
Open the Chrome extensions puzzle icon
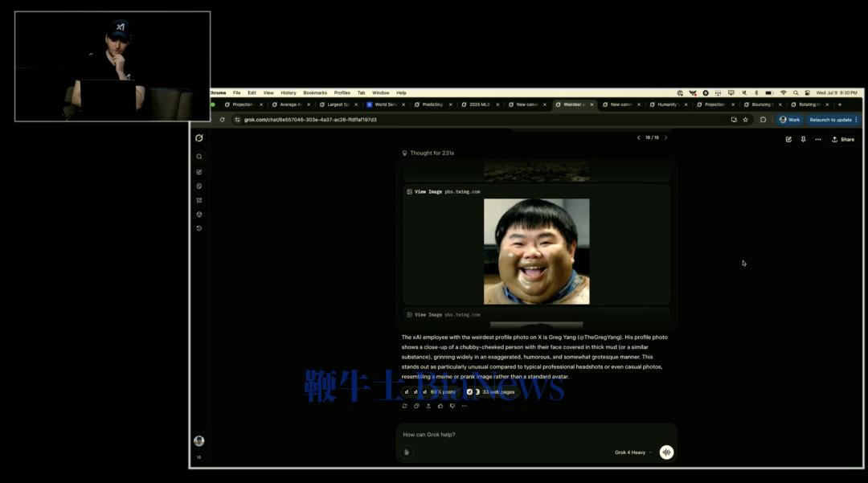(x=764, y=120)
